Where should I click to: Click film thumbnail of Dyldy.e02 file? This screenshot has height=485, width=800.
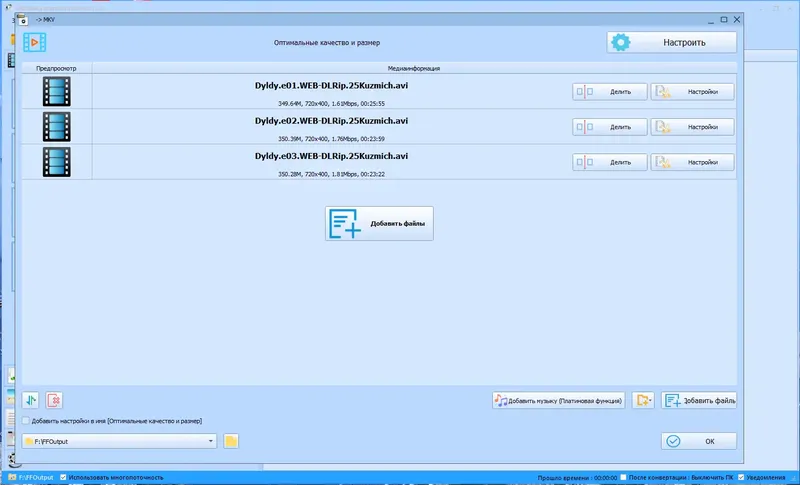(57, 126)
